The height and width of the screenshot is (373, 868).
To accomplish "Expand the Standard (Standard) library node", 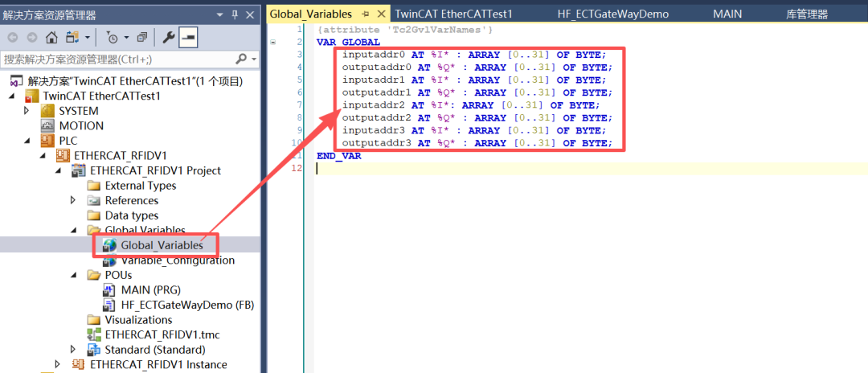I will tap(73, 350).
